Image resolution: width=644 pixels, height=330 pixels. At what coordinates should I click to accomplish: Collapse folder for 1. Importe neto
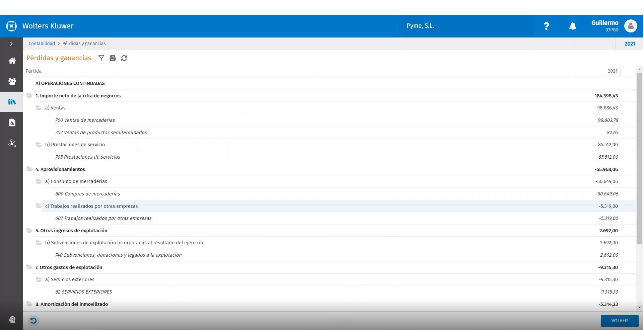[x=29, y=95]
